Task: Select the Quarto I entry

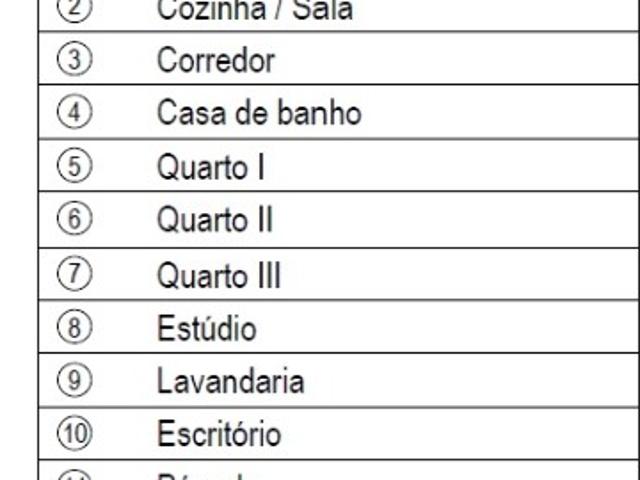Action: [x=210, y=167]
